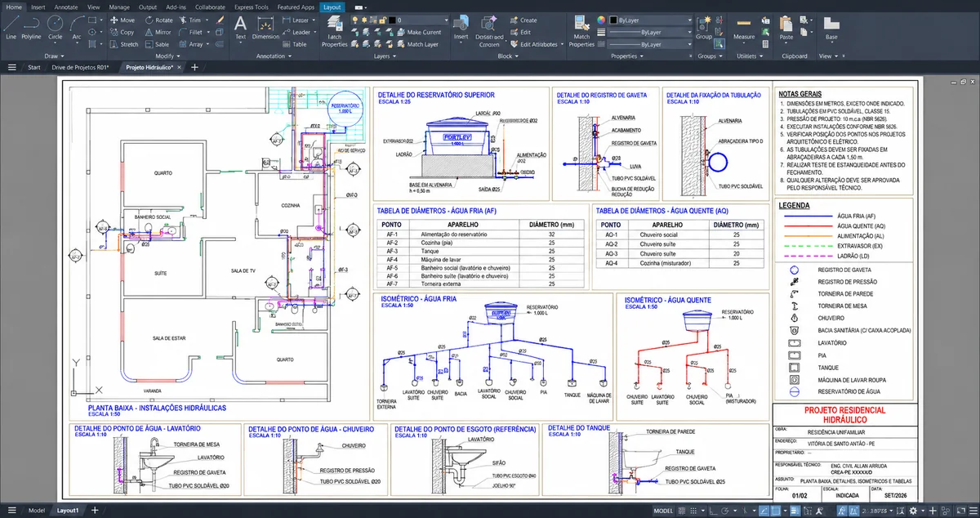Activate the Rotate command
The width and height of the screenshot is (980, 518).
[x=158, y=20]
